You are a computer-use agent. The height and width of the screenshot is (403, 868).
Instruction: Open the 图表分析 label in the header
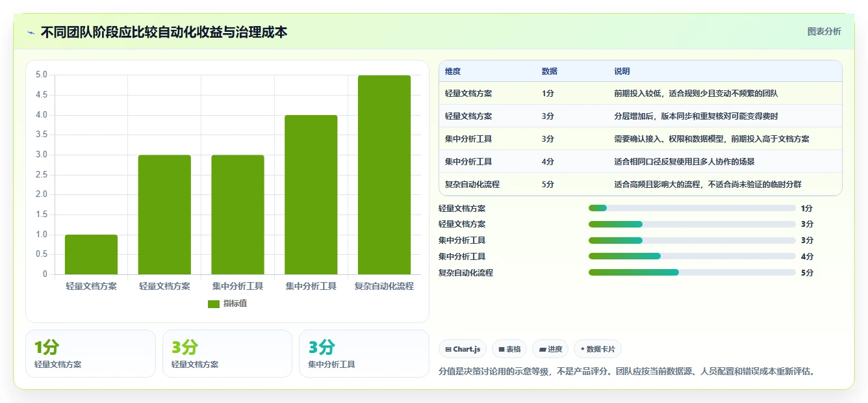coord(824,31)
